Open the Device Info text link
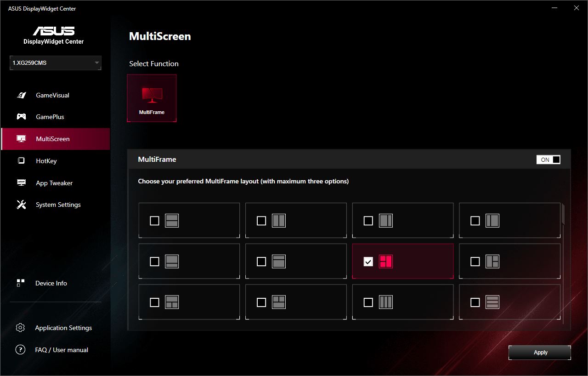Screen dimensions: 588x376 [51, 283]
